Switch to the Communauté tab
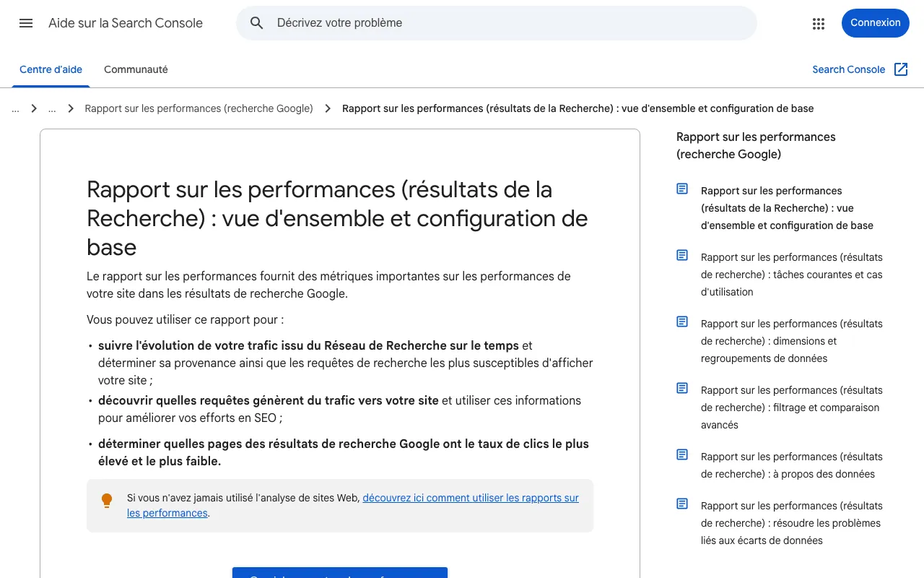Screen dimensions: 924x578 136,69
